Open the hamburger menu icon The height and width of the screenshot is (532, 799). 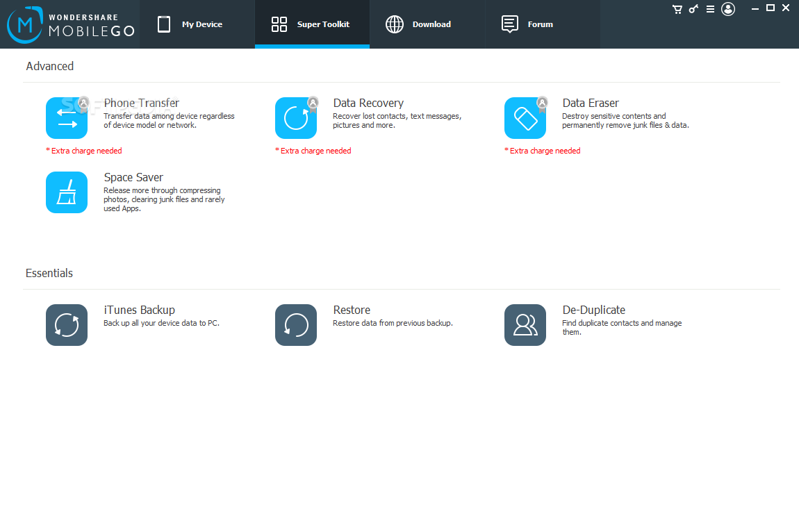click(710, 9)
